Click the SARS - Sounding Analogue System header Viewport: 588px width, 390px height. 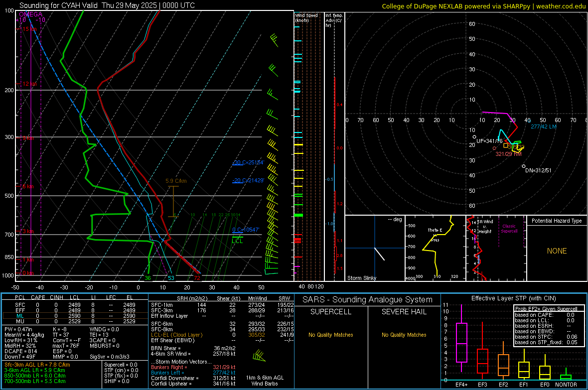pyautogui.click(x=368, y=300)
